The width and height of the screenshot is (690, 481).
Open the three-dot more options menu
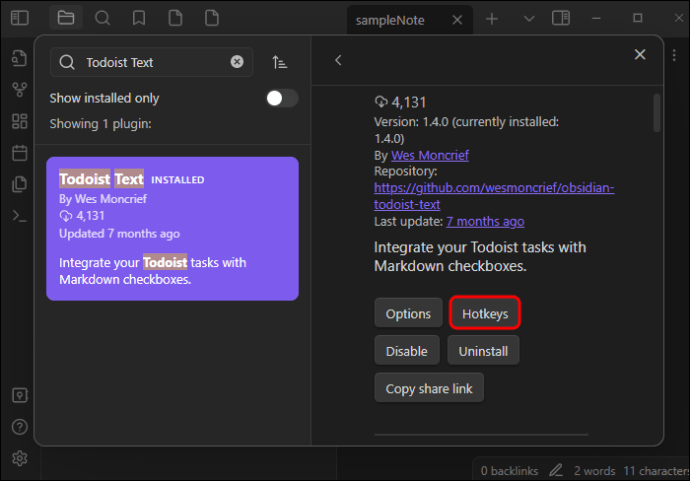(x=674, y=55)
